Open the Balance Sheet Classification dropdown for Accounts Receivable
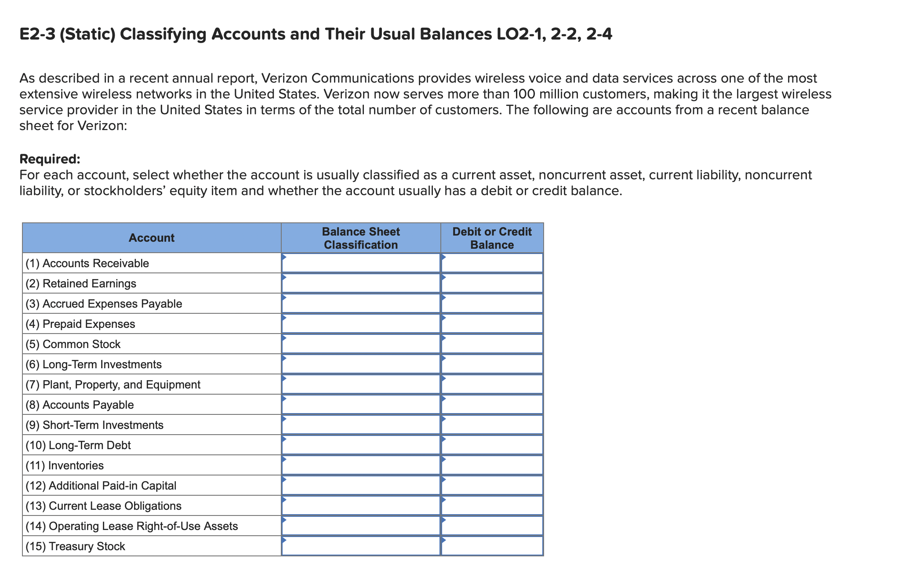The image size is (915, 588). point(360,263)
